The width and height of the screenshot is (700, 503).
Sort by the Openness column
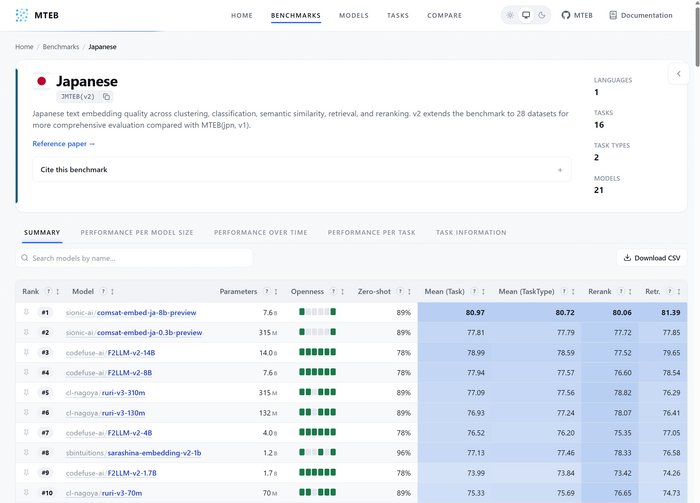pyautogui.click(x=342, y=291)
